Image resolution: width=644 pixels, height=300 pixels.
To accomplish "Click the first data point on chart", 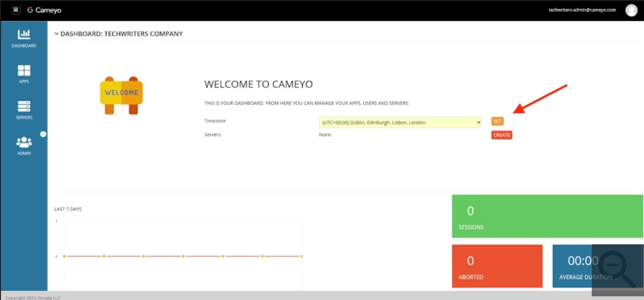I will point(64,256).
